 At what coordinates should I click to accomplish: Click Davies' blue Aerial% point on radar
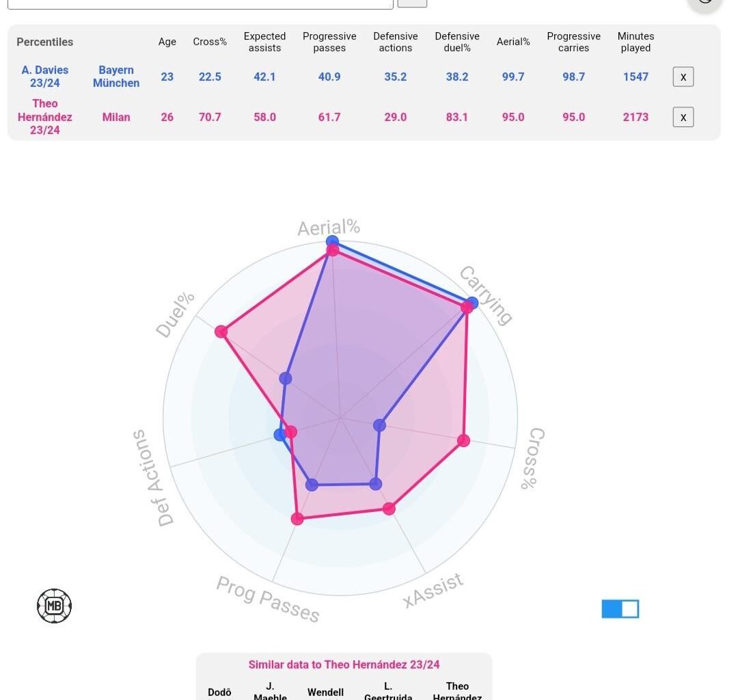332,241
